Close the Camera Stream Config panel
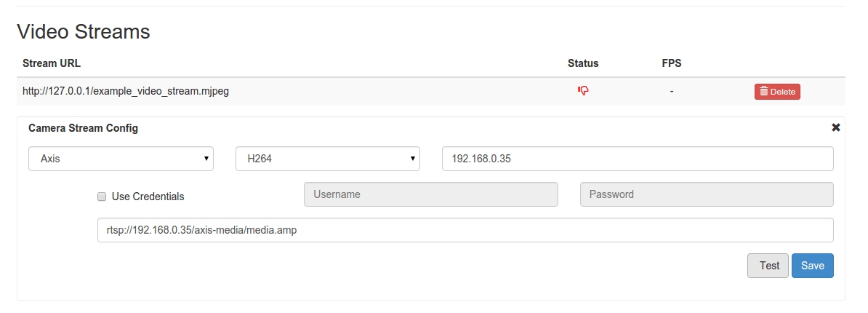The image size is (868, 313). point(835,127)
